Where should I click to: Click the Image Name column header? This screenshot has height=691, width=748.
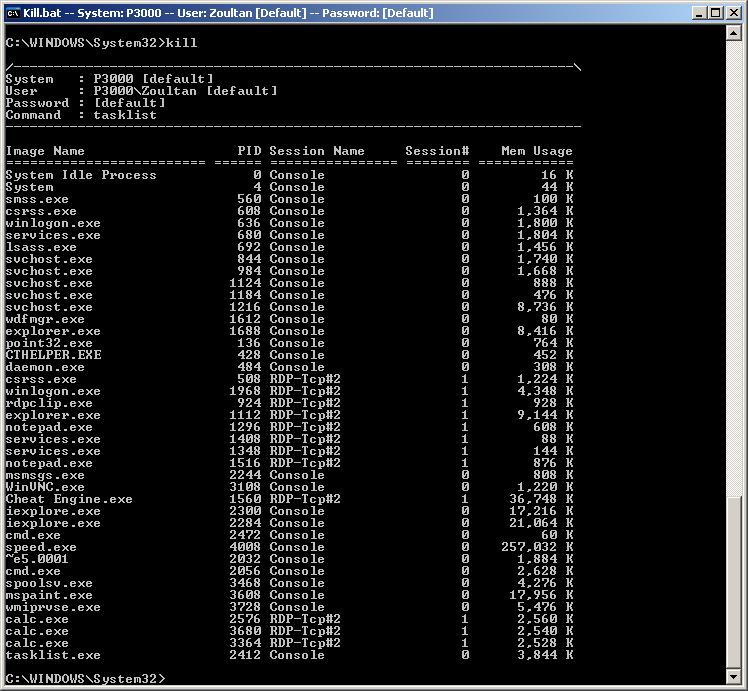(x=45, y=151)
